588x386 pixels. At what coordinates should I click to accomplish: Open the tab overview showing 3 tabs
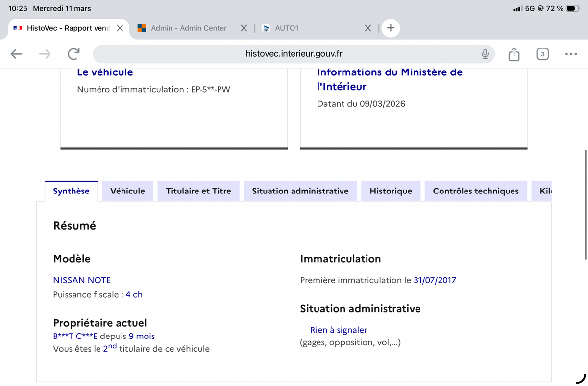pyautogui.click(x=542, y=54)
